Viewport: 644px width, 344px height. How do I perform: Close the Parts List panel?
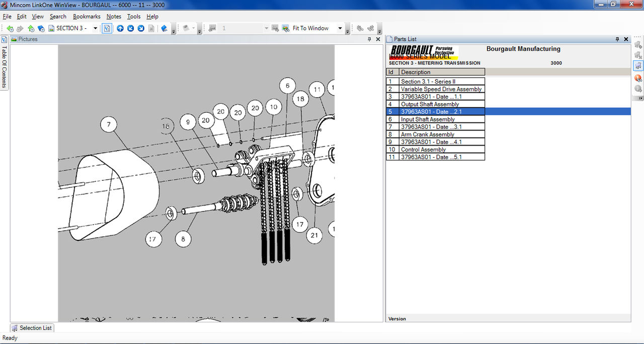[626, 39]
